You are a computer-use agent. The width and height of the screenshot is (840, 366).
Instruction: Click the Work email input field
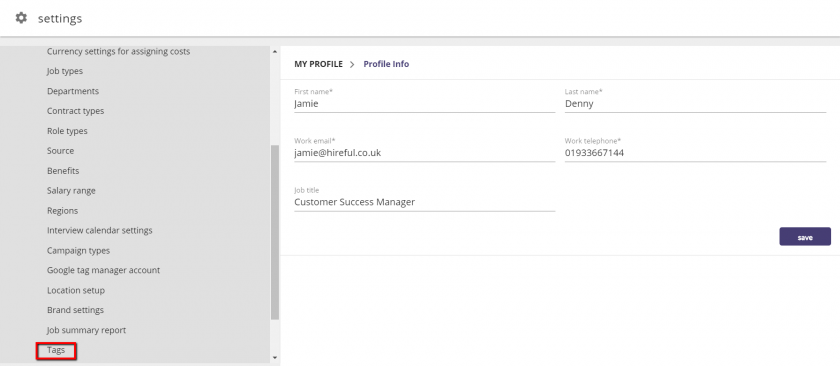(425, 153)
